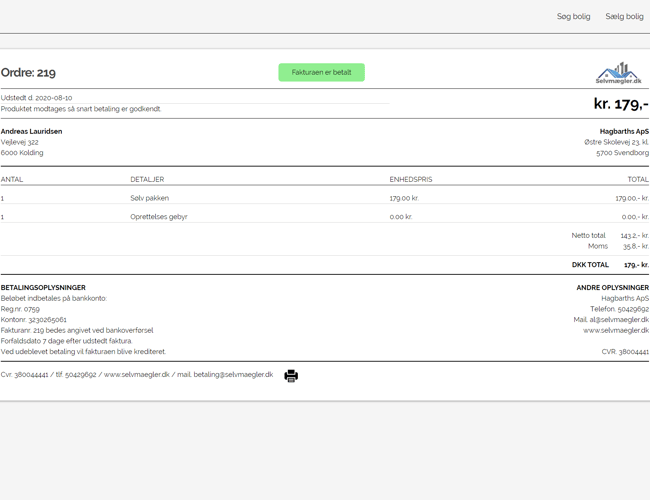
Task: Click the Selvmægler.dk house logo
Action: pyautogui.click(x=618, y=73)
